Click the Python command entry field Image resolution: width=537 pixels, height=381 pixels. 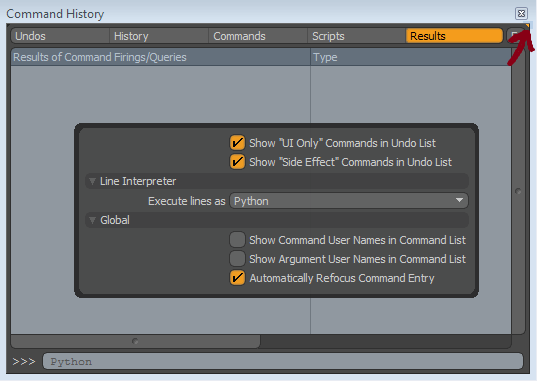coord(283,361)
